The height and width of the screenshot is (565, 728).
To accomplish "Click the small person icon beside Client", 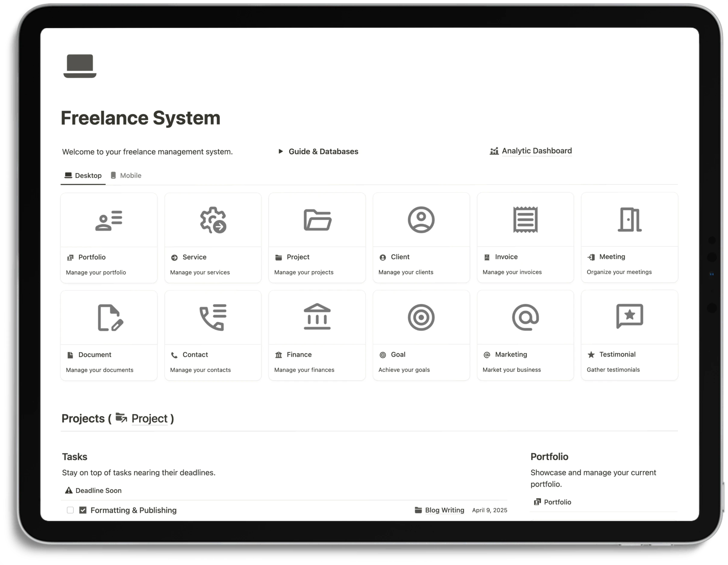I will coord(383,257).
